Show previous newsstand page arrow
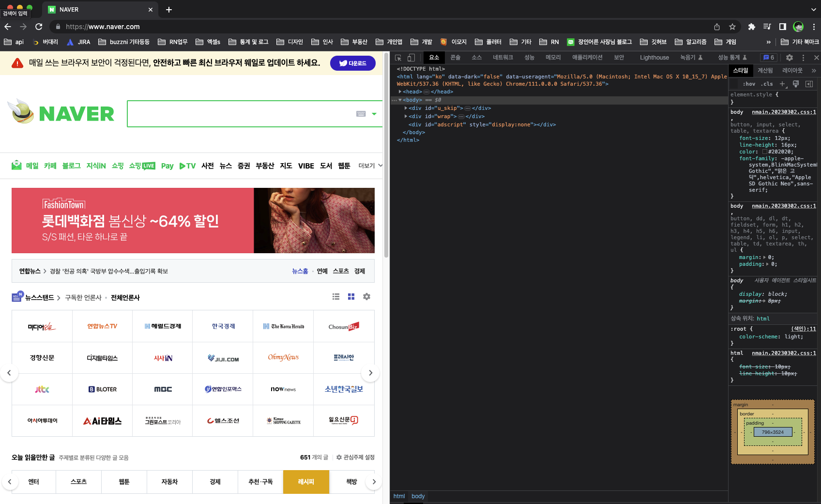821x504 pixels. [9, 373]
